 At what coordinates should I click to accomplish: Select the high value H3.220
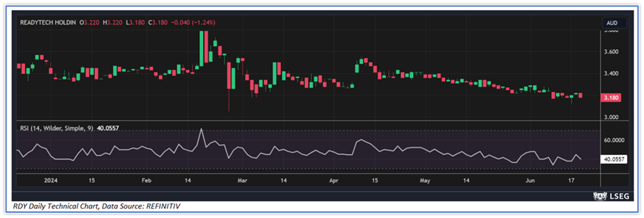tap(112, 22)
